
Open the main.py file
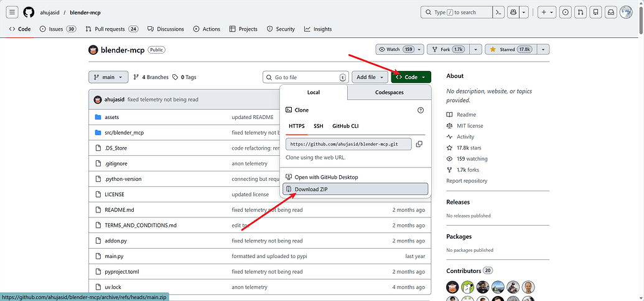pyautogui.click(x=114, y=256)
